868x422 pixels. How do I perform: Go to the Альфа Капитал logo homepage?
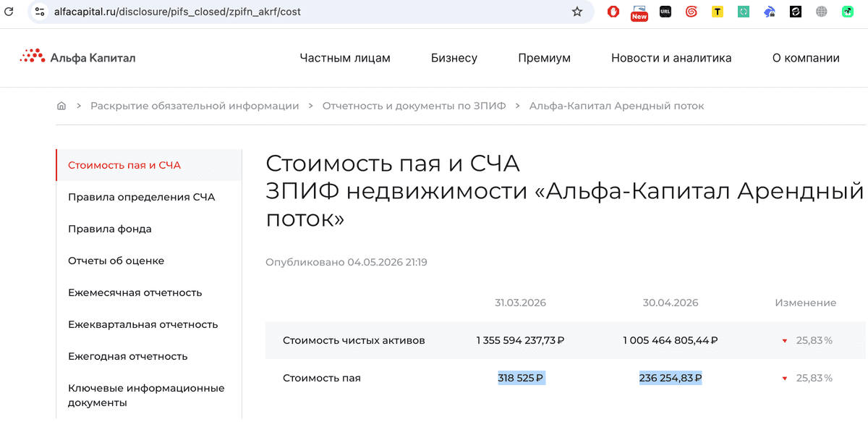77,57
